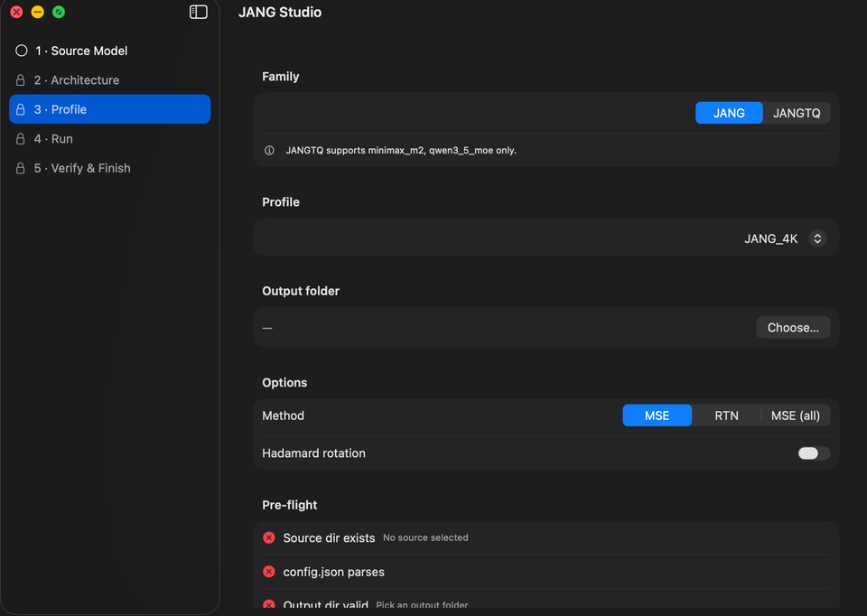Viewport: 867px width, 616px height.
Task: Select the 3 · Profile step
Action: click(x=110, y=109)
